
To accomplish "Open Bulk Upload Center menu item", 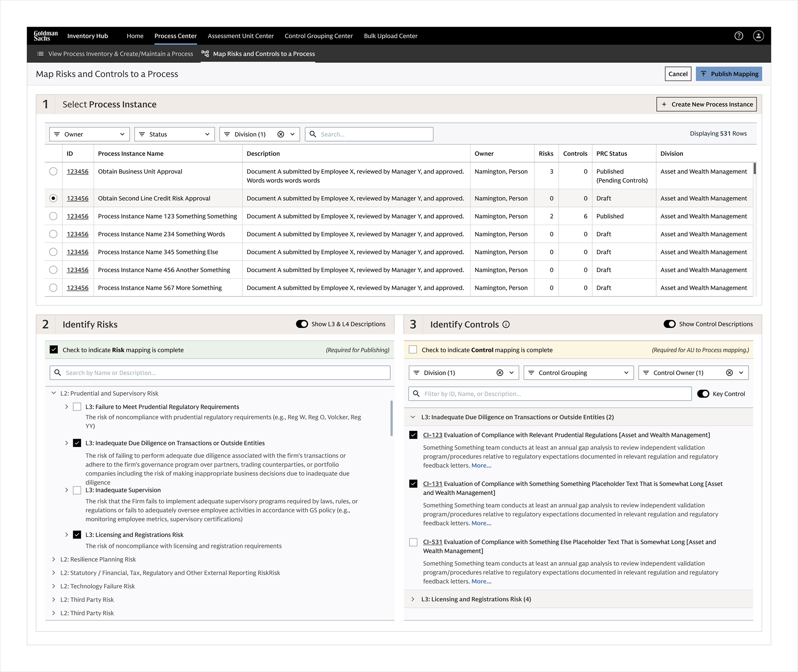I will [390, 36].
